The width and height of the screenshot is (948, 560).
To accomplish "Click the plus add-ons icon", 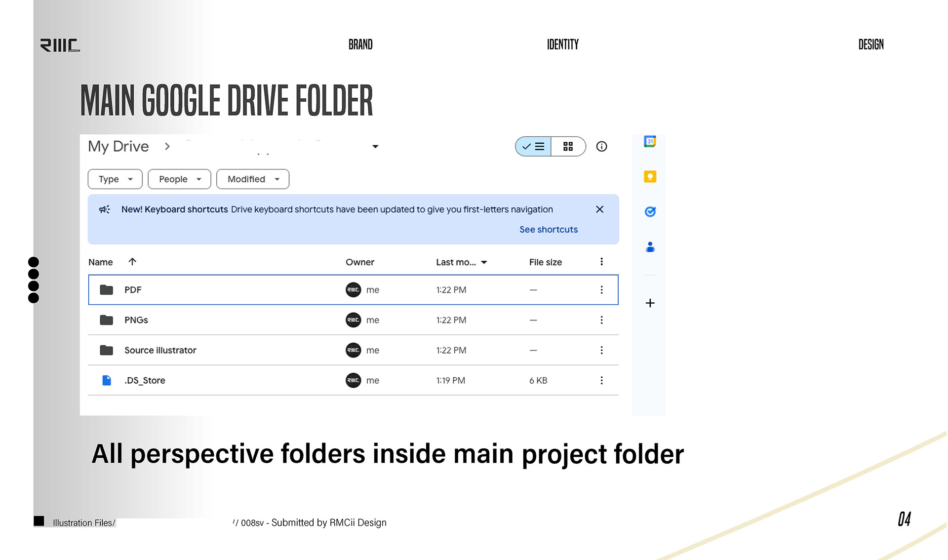I will (x=650, y=303).
